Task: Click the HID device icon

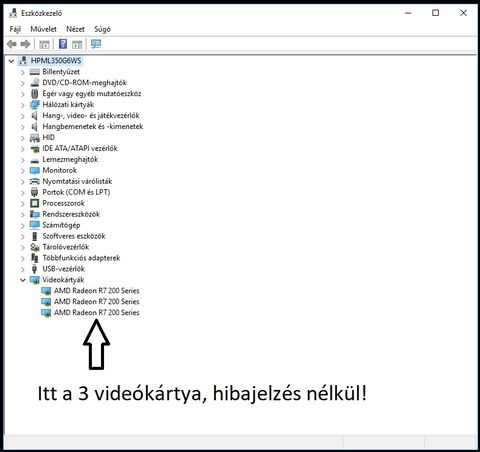Action: pyautogui.click(x=35, y=137)
